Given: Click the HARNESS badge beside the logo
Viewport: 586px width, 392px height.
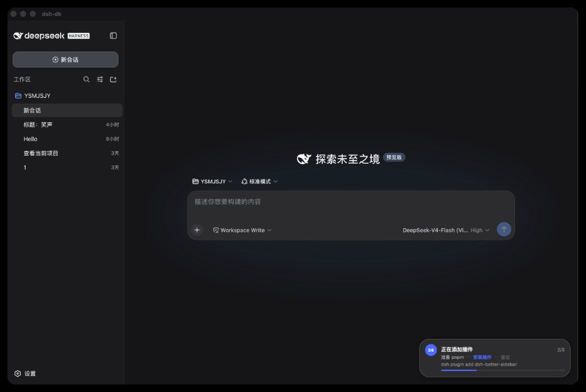Looking at the screenshot, I should click(78, 36).
